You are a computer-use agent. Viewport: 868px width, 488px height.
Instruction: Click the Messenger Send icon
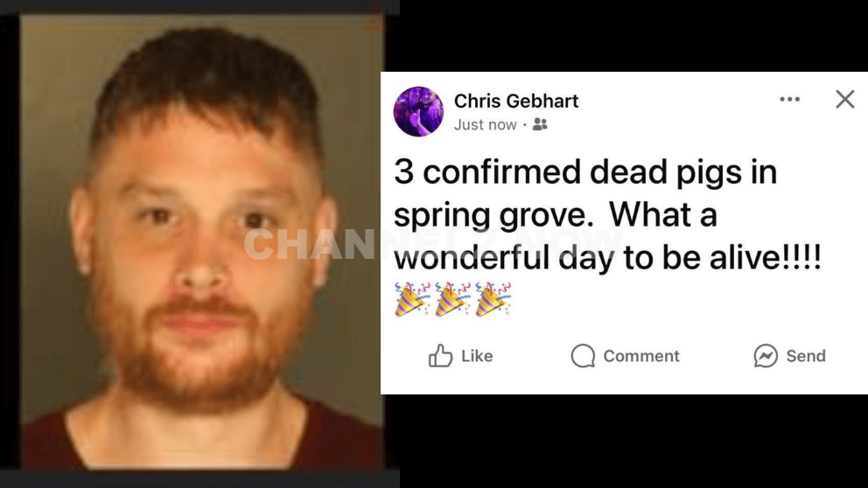(x=766, y=356)
